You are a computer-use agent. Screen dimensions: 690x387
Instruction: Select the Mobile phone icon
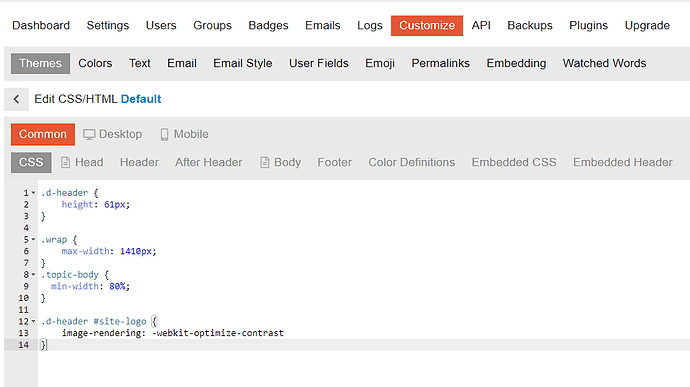click(164, 134)
